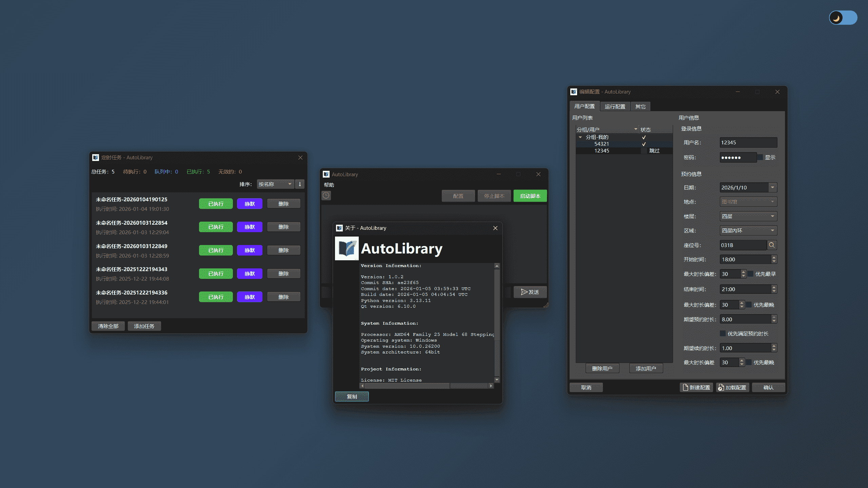This screenshot has height=488, width=868.
Task: Click the 用户名 input field showing 12345
Action: point(748,142)
